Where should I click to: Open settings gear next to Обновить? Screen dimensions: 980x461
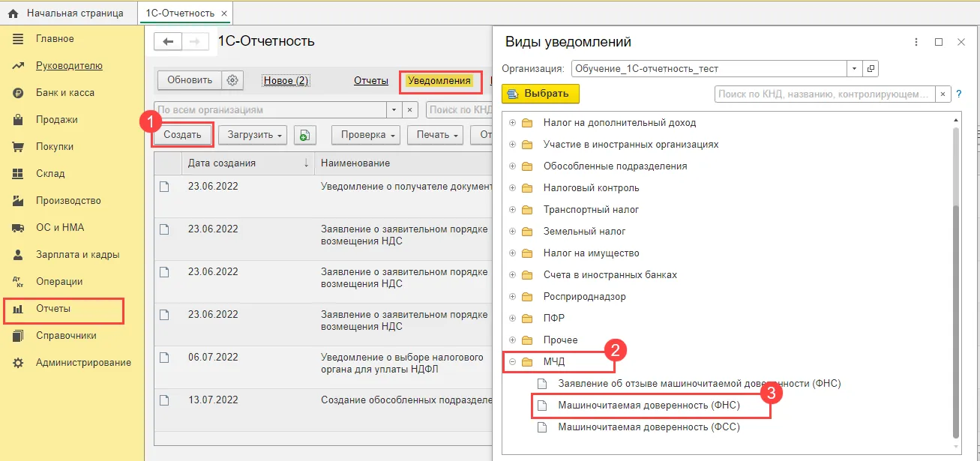(x=232, y=80)
